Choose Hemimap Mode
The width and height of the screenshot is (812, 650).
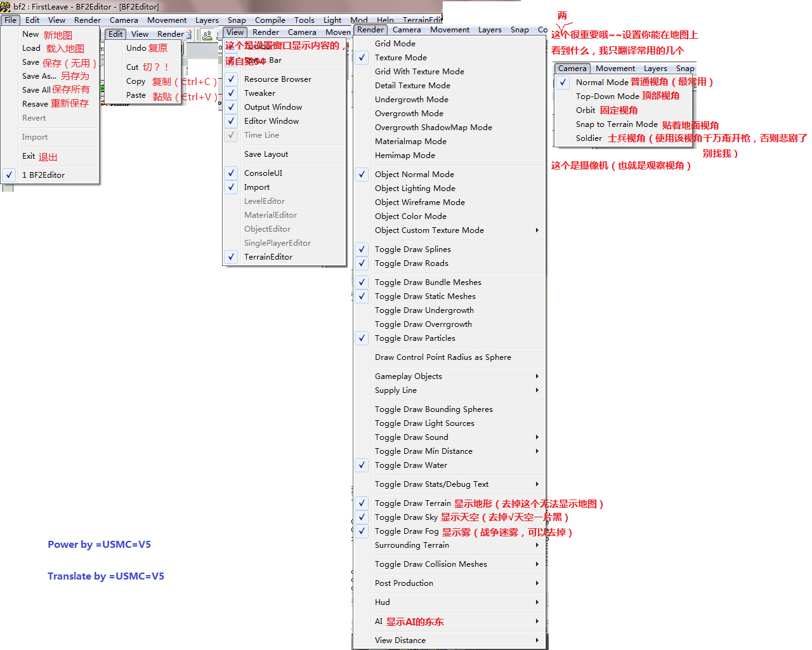tap(449, 156)
